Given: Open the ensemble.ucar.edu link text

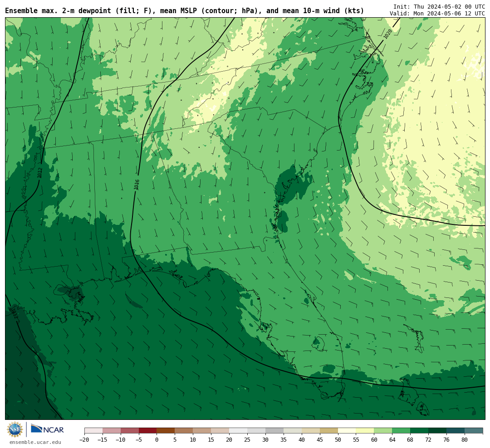Looking at the screenshot, I should coord(35,443).
